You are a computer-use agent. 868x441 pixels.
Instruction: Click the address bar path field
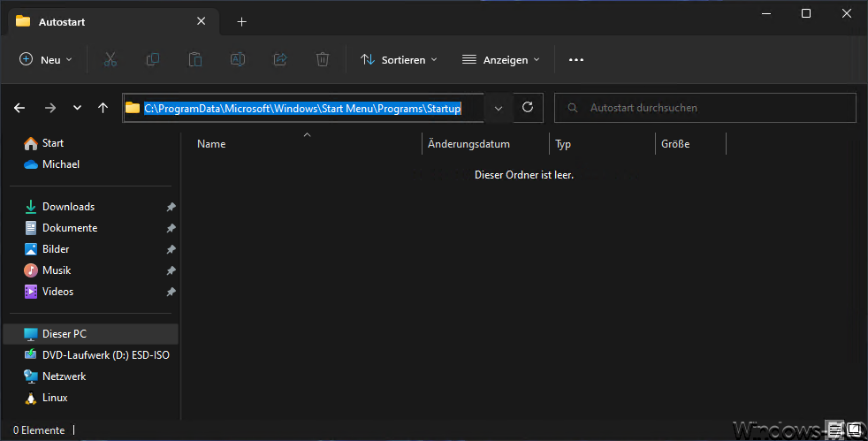coord(303,108)
